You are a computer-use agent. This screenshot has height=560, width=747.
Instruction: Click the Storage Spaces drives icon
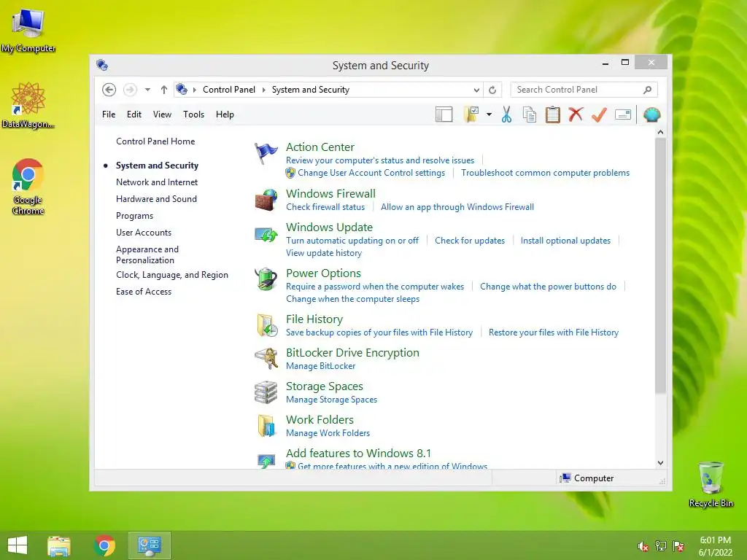click(x=266, y=392)
